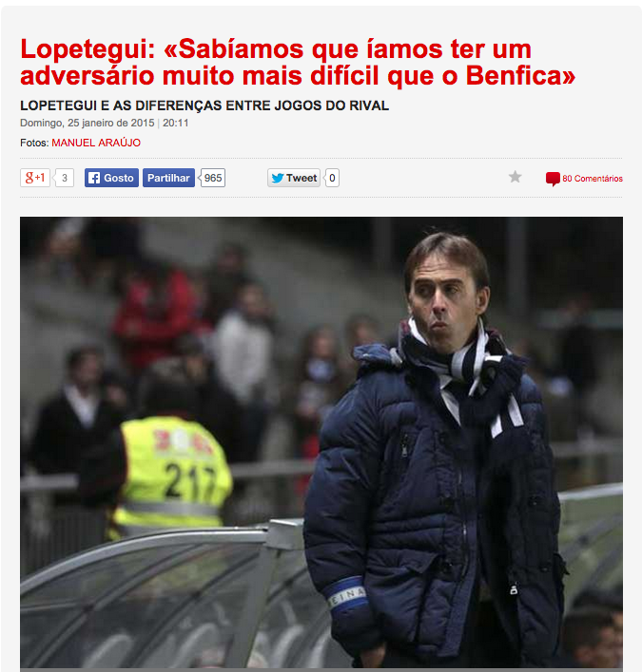Open the main article photo of coach

click(321, 442)
